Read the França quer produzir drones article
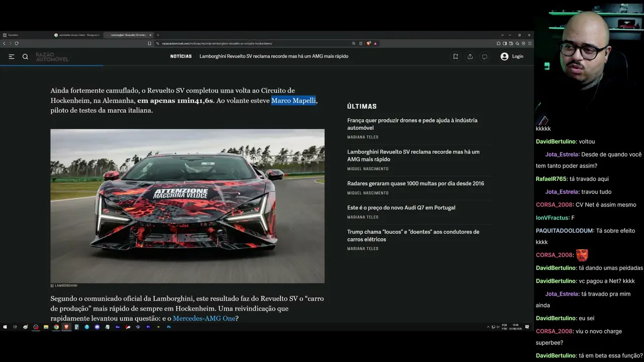 point(412,124)
